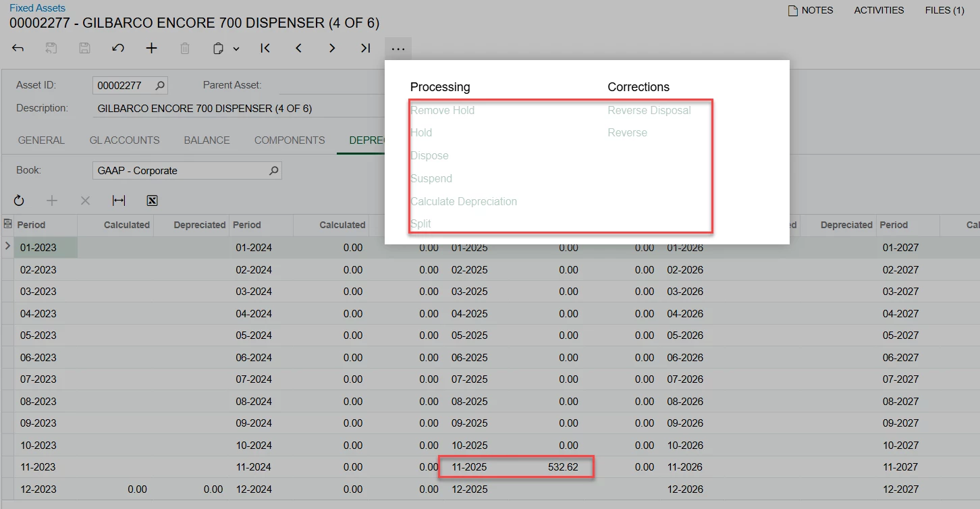Go to next record icon
Image resolution: width=980 pixels, height=509 pixels.
(x=332, y=49)
